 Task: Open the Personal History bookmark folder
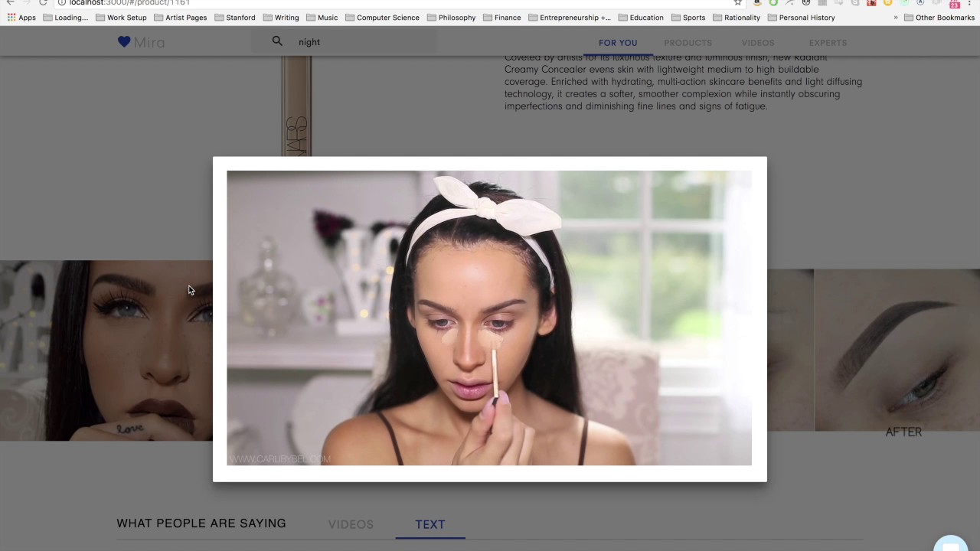[x=801, y=18]
